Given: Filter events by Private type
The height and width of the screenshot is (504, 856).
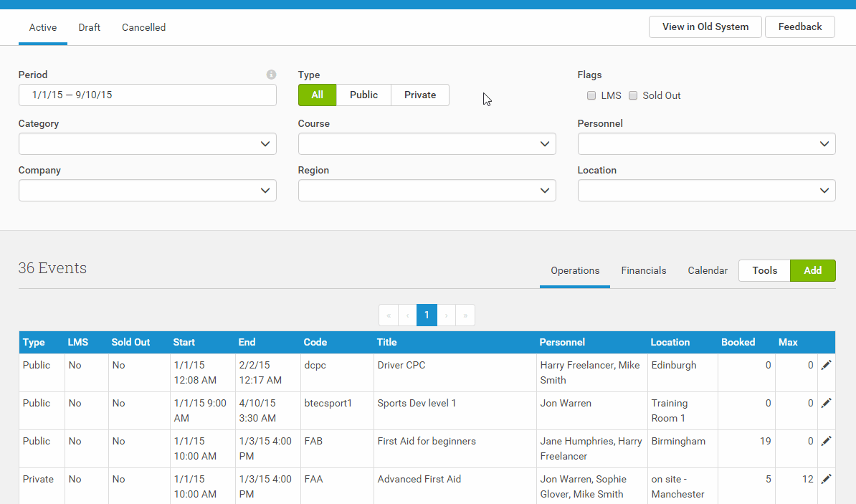Looking at the screenshot, I should [x=420, y=95].
